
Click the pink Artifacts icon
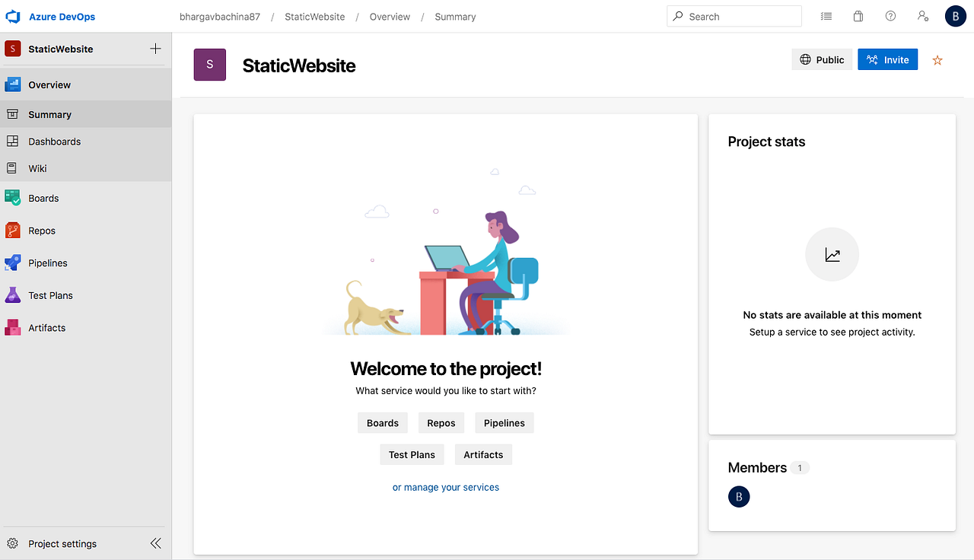12,327
